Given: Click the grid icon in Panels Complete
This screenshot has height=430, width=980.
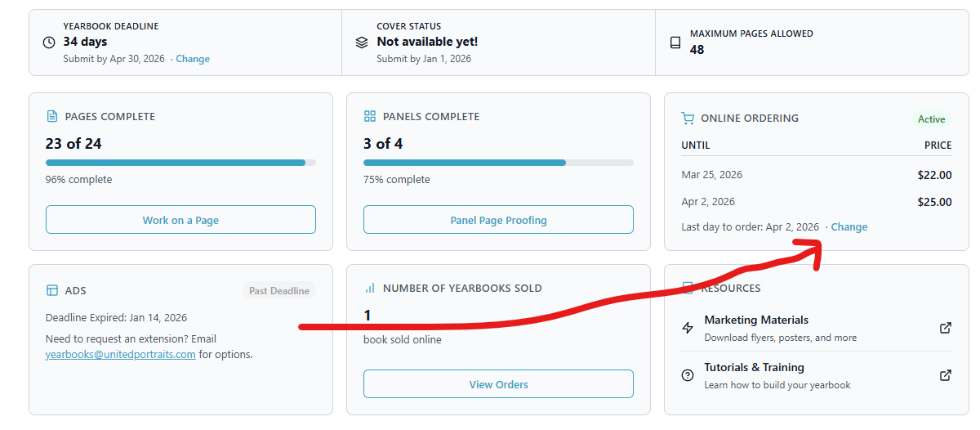Looking at the screenshot, I should pyautogui.click(x=370, y=116).
